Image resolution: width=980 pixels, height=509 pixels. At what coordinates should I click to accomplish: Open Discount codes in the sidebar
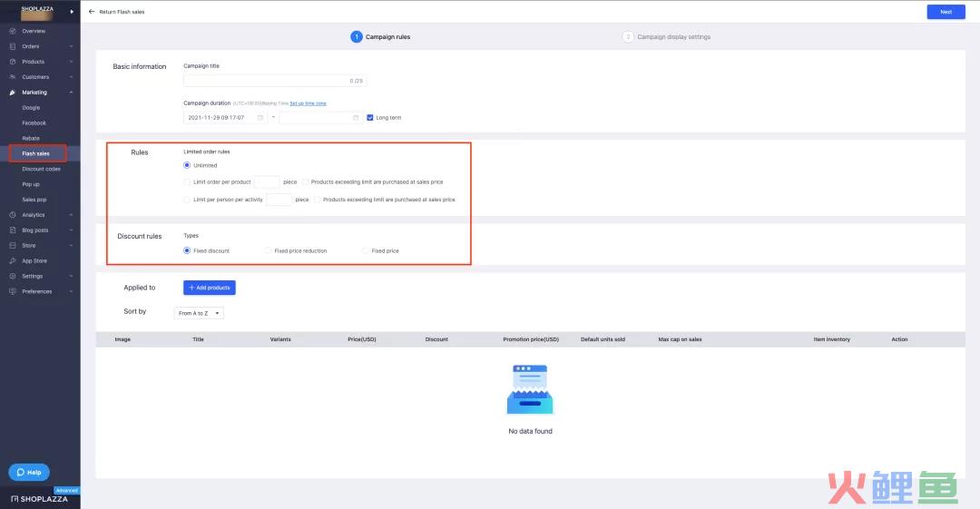41,169
